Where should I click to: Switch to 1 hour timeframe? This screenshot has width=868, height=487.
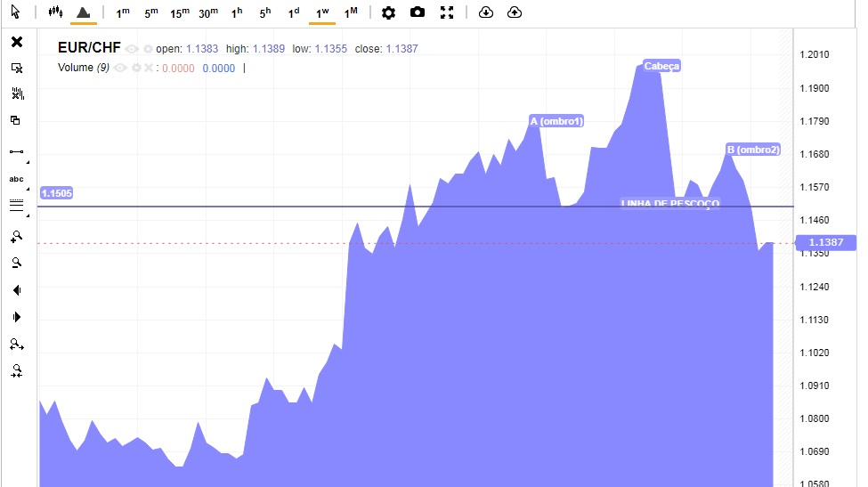237,12
